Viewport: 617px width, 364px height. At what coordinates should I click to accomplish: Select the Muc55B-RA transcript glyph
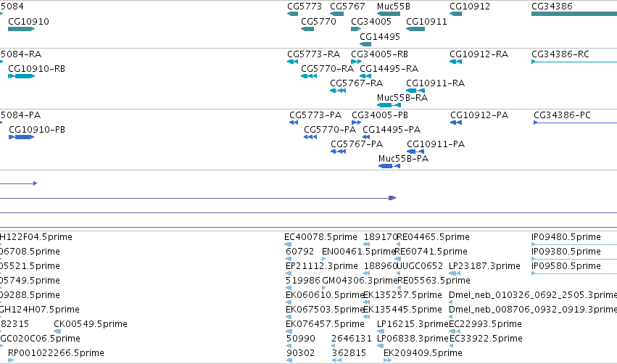click(389, 105)
